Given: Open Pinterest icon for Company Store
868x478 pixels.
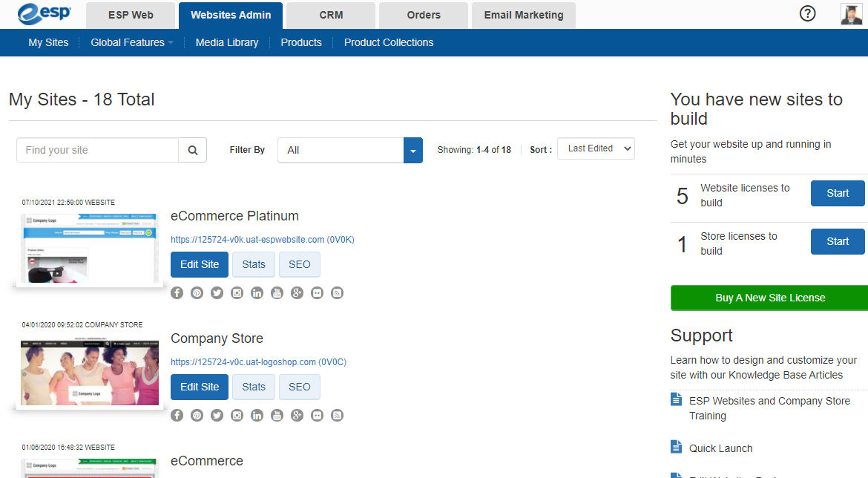Looking at the screenshot, I should click(x=197, y=416).
